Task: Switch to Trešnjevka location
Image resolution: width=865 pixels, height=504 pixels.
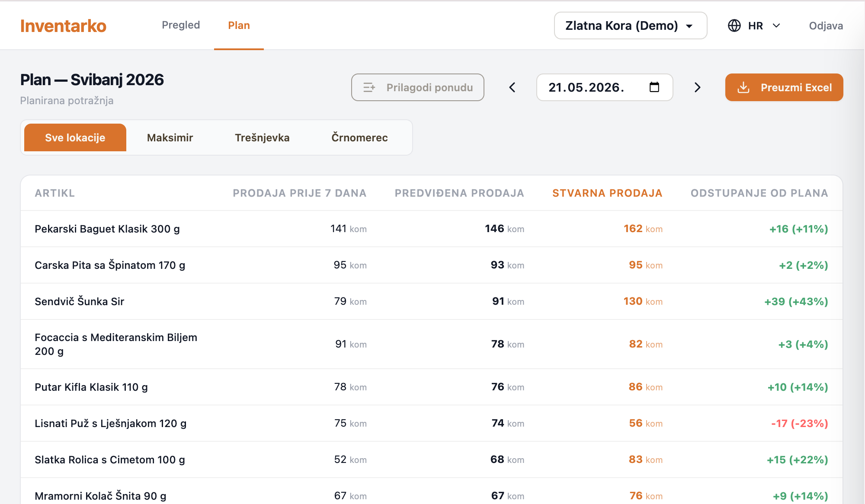Action: tap(262, 137)
